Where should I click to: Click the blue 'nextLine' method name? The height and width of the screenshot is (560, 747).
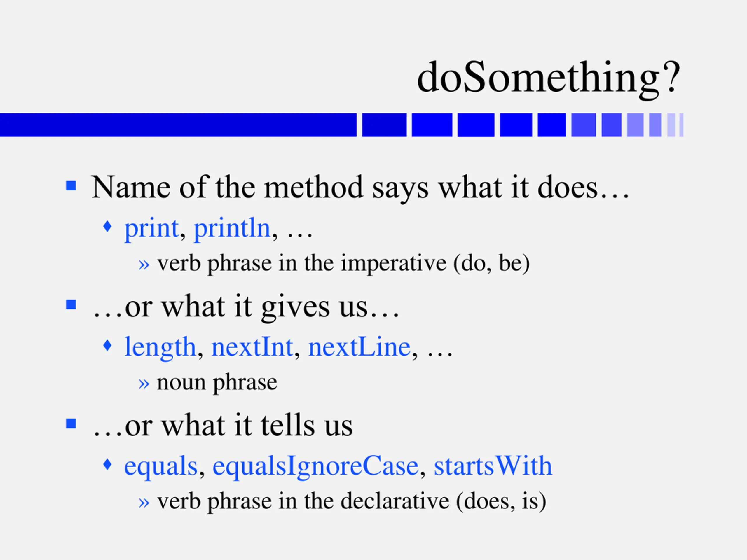359,347
